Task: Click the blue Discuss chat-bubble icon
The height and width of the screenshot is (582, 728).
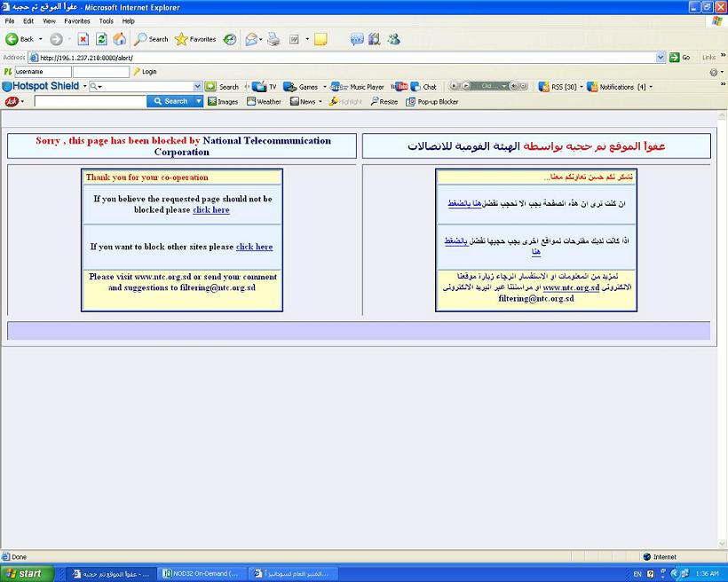Action: [x=357, y=39]
